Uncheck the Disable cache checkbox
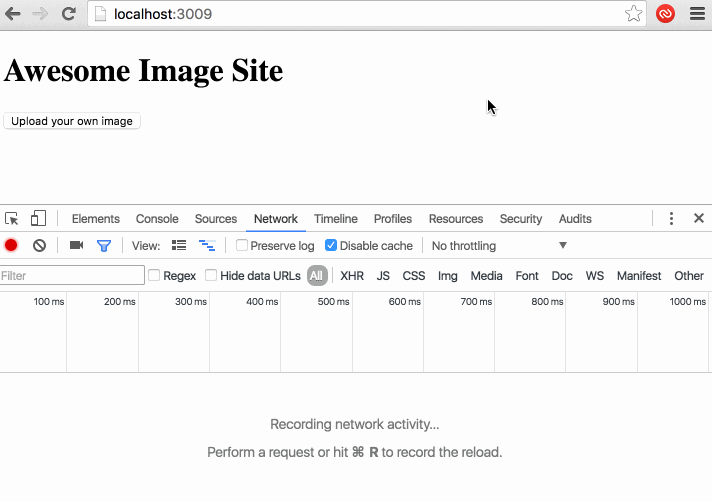This screenshot has width=712, height=501. pyautogui.click(x=331, y=246)
